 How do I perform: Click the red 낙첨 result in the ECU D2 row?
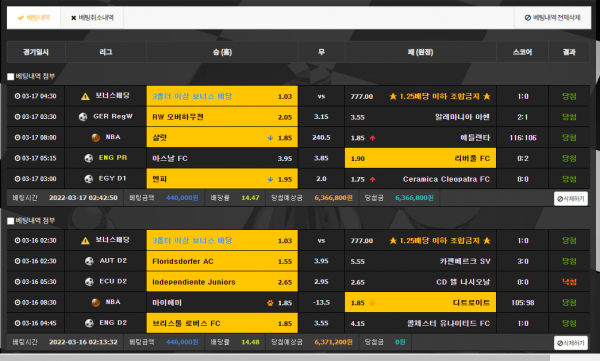(x=569, y=282)
